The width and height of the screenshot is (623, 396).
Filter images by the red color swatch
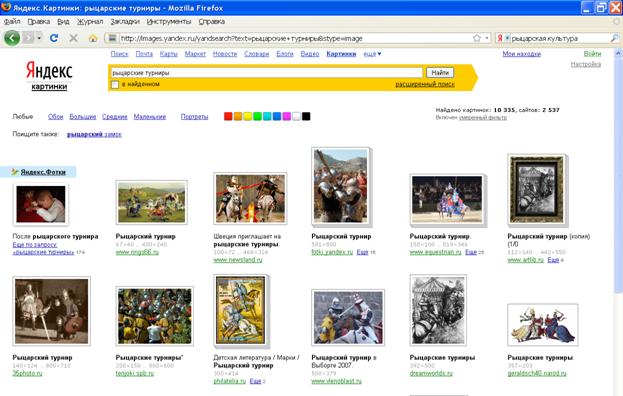pyautogui.click(x=228, y=116)
